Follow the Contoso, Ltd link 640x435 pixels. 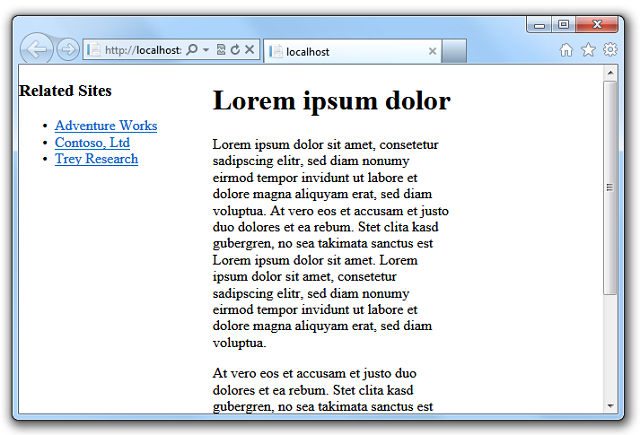tap(92, 142)
